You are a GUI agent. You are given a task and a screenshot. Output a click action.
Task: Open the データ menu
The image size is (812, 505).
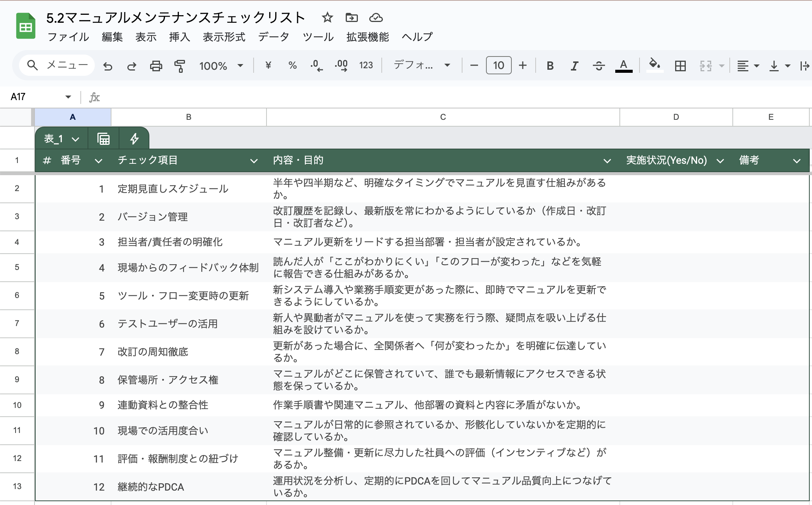point(274,37)
